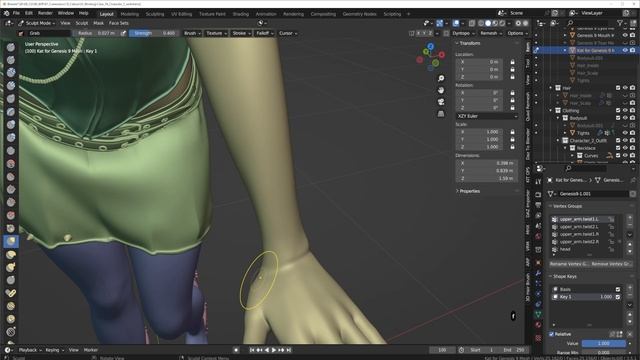Viewport: 640px width, 360px height.
Task: Toggle the Location X lock
Action: coord(512,62)
